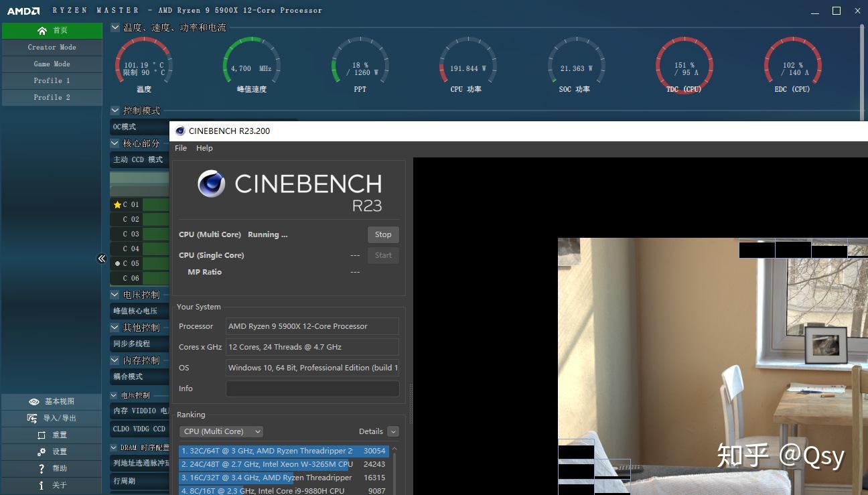This screenshot has height=495, width=868.
Task: Select ranking row 1, 32C/64T Ryzen Threadripper
Action: coord(284,451)
